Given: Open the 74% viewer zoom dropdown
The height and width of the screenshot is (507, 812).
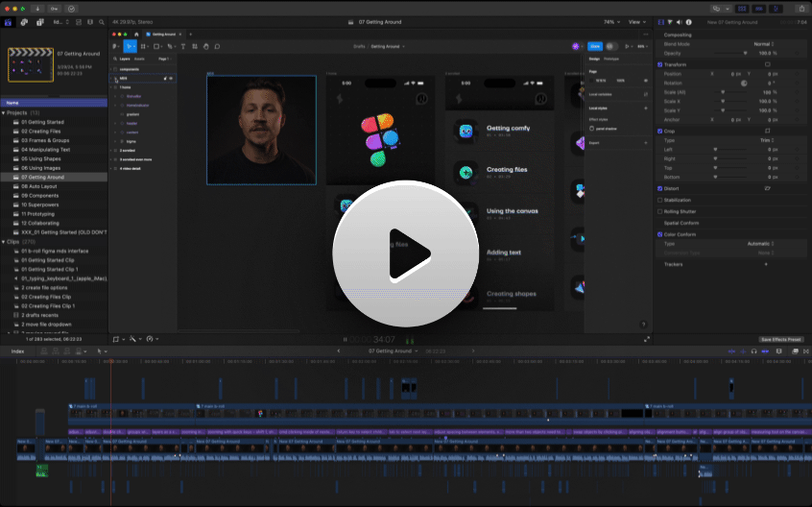Looking at the screenshot, I should click(609, 21).
